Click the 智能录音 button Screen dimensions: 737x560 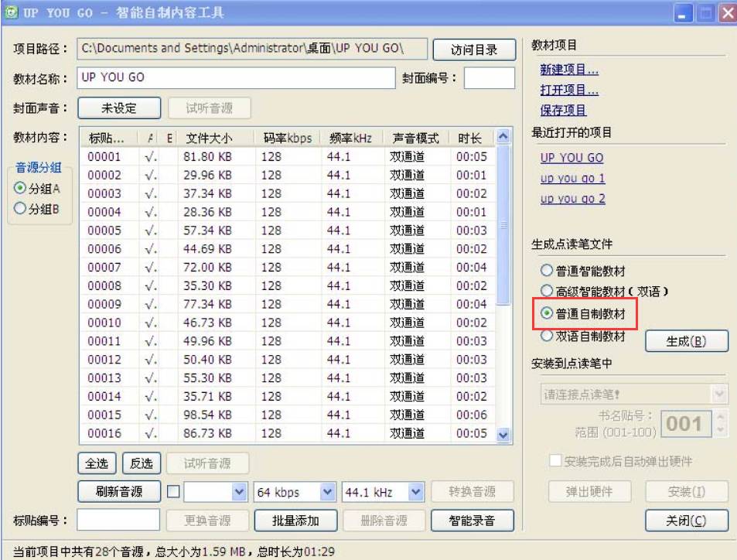tap(473, 521)
